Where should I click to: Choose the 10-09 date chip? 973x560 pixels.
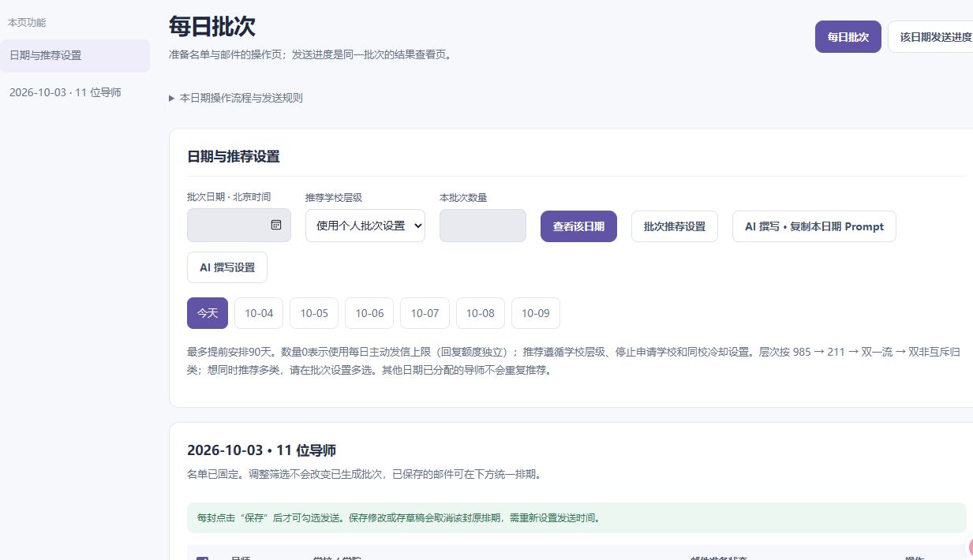coord(536,313)
